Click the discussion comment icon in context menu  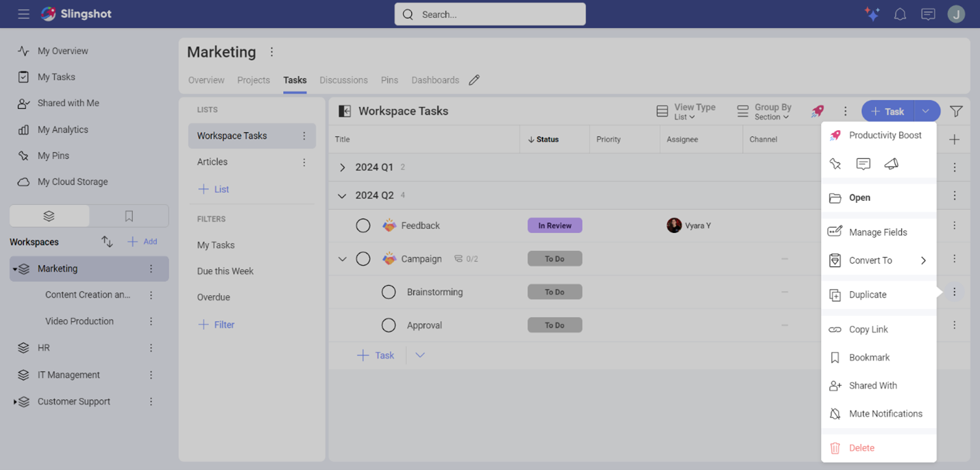pos(863,164)
